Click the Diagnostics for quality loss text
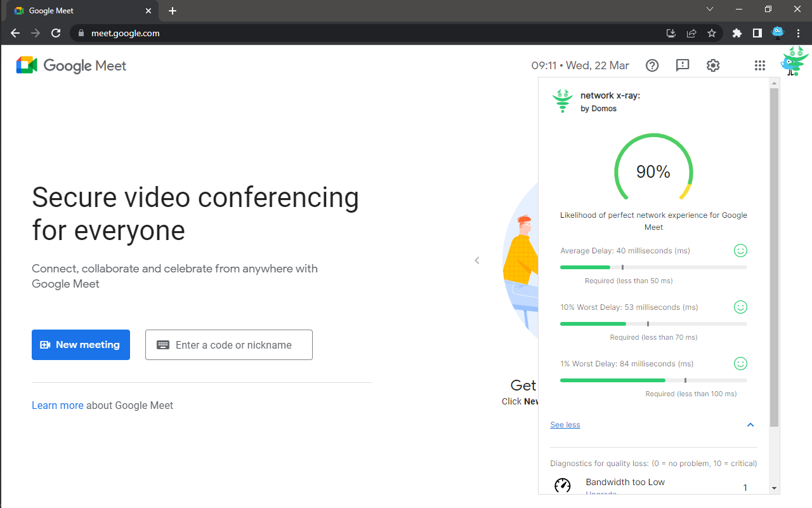812x508 pixels. click(653, 464)
